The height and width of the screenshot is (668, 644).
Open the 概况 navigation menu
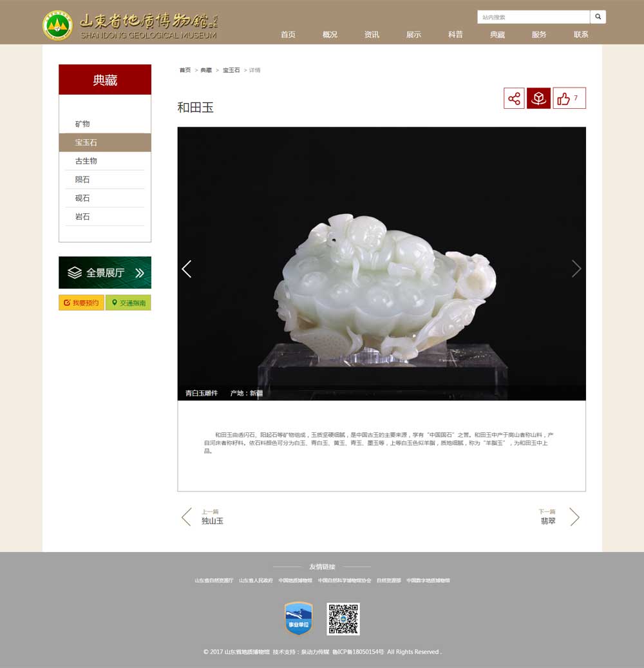point(330,35)
